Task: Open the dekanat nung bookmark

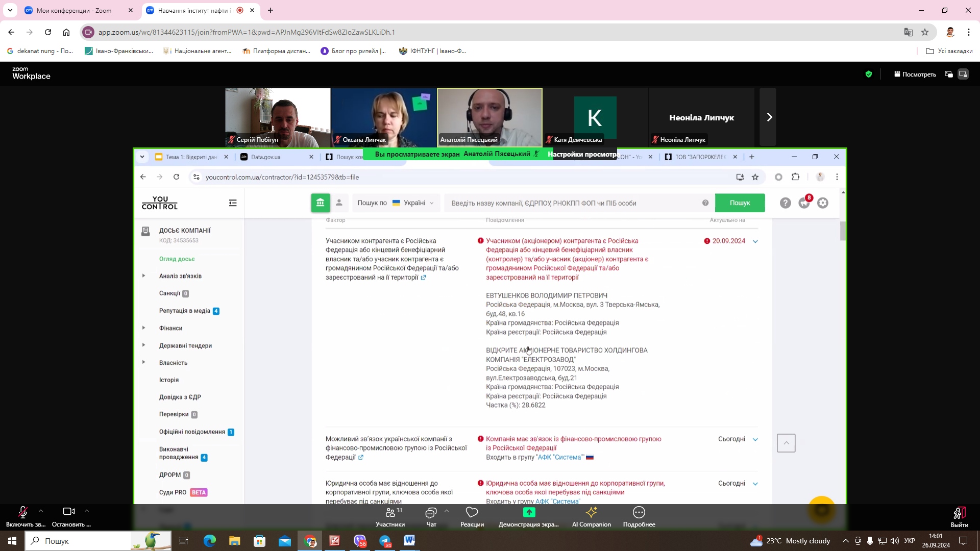Action: [40, 51]
